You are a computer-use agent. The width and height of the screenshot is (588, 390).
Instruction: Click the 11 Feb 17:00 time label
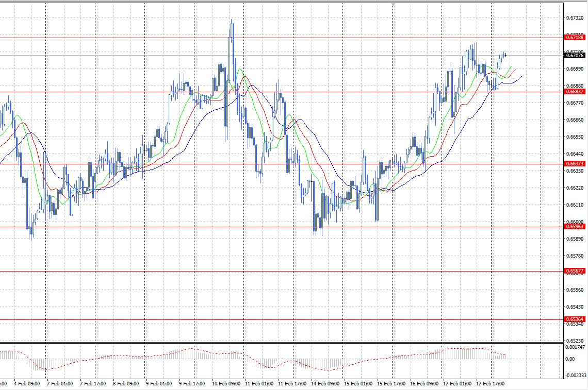(x=292, y=384)
